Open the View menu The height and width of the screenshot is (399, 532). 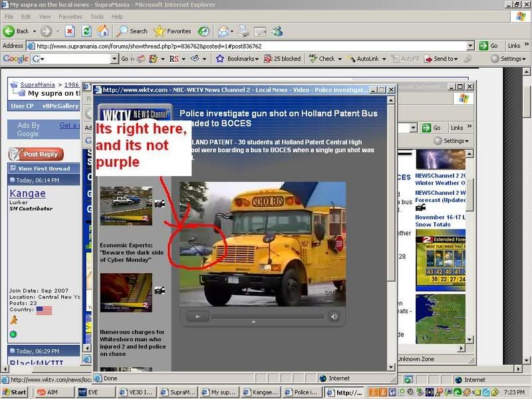45,17
